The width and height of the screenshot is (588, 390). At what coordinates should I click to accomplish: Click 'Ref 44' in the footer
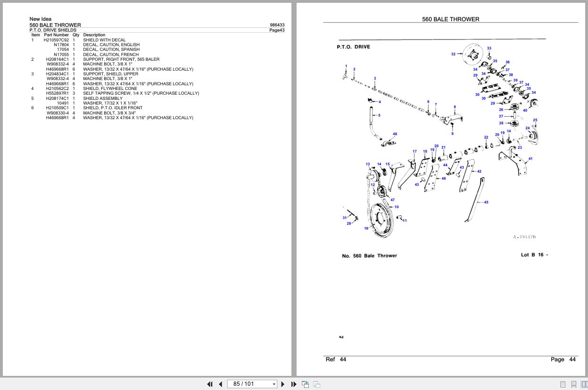(336, 359)
